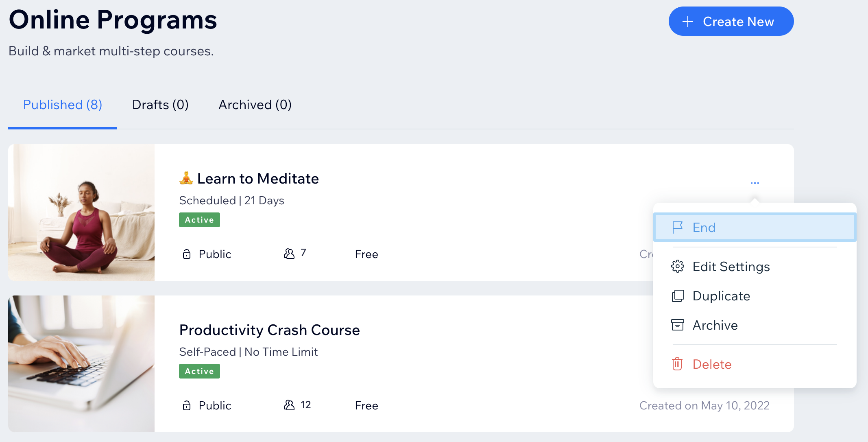
Task: Click lock icon on Productivity Crash Course
Action: (187, 405)
